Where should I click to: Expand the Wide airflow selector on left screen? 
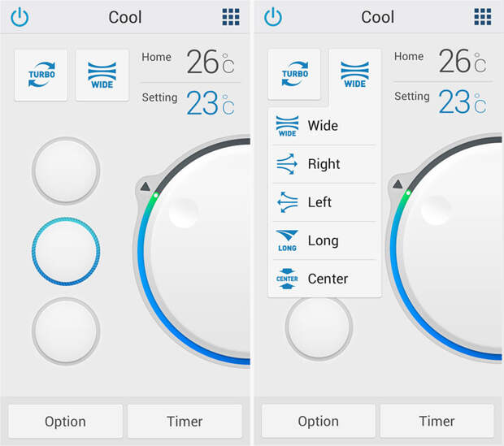(102, 76)
